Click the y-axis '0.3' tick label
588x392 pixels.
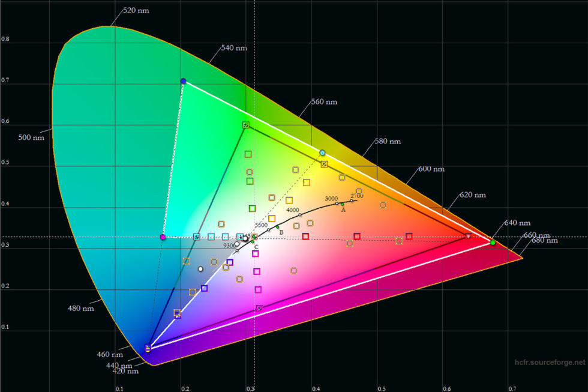pyautogui.click(x=5, y=244)
